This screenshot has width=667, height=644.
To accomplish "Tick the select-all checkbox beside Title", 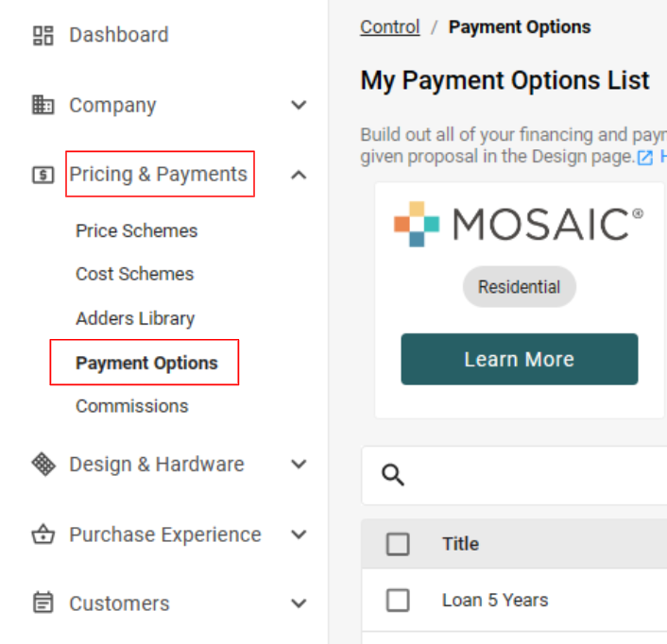I will [398, 544].
